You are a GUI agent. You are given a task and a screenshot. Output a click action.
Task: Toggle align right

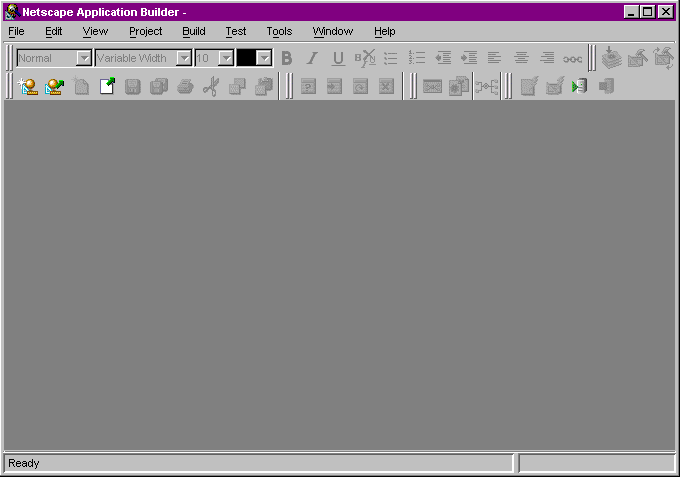coord(547,58)
